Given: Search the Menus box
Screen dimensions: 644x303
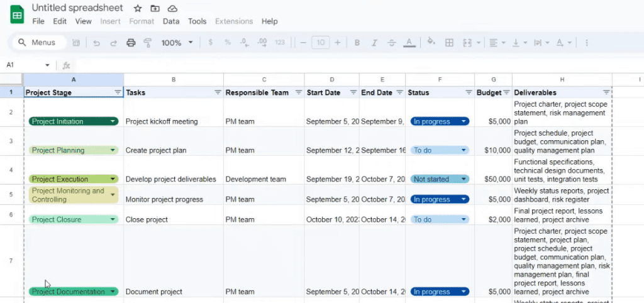Looking at the screenshot, I should (x=40, y=43).
